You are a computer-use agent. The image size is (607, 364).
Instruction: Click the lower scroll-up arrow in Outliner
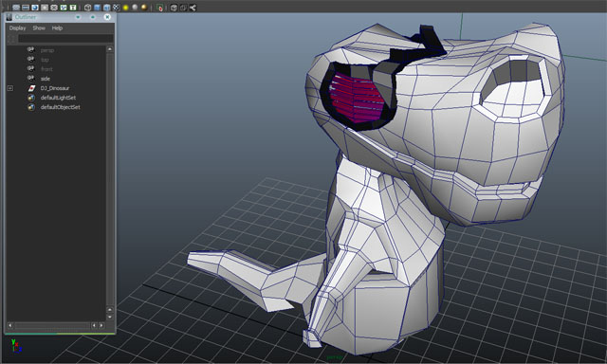(x=110, y=309)
